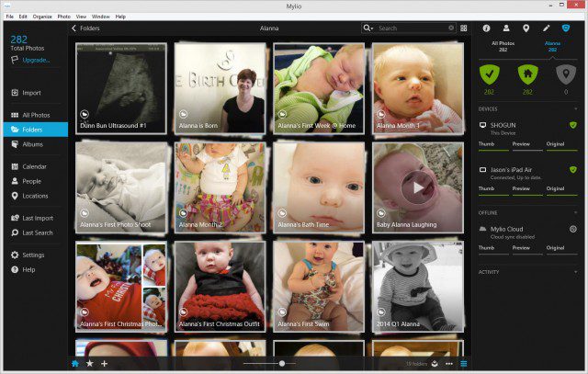Click the Search input field
The width and height of the screenshot is (588, 374).
(x=413, y=28)
